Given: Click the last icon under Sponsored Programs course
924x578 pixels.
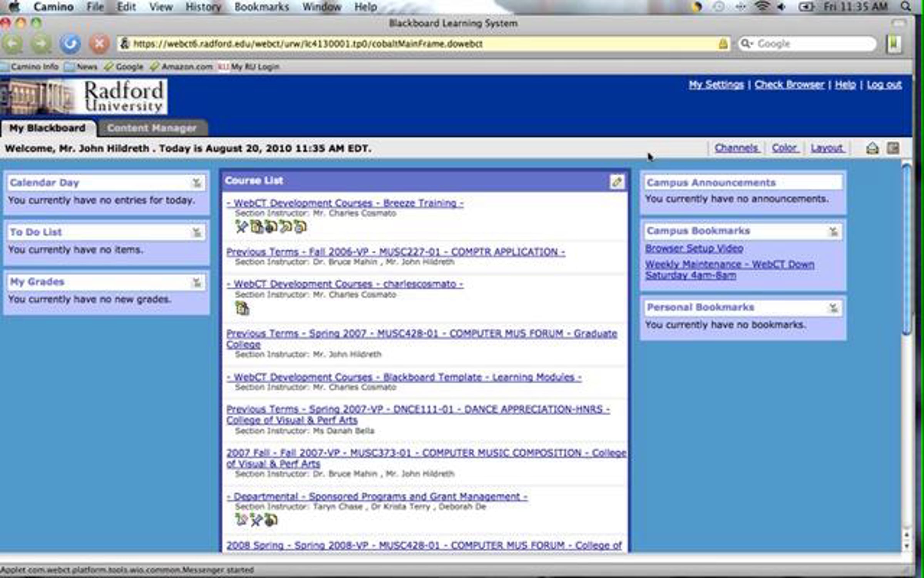Looking at the screenshot, I should point(271,520).
